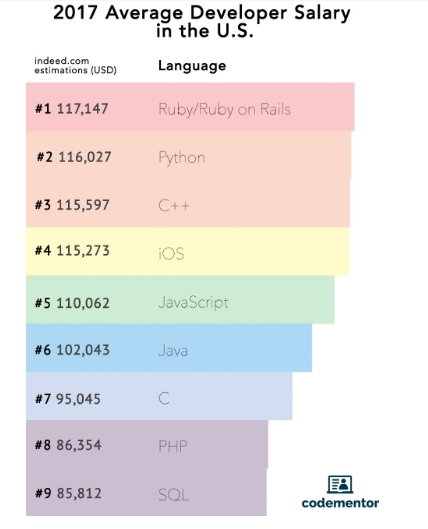Image resolution: width=428 pixels, height=529 pixels.
Task: Click the 2017 Average Developer Salary title
Action: click(202, 22)
